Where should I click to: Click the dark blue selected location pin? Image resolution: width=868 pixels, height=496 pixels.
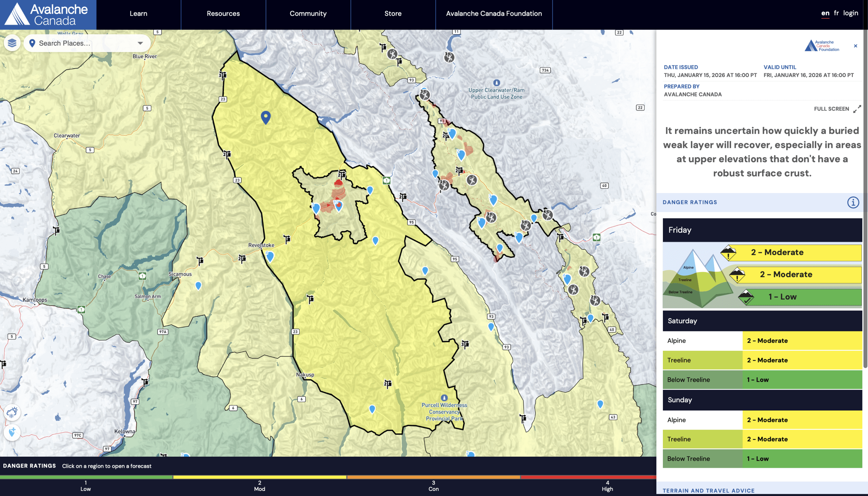click(x=265, y=117)
